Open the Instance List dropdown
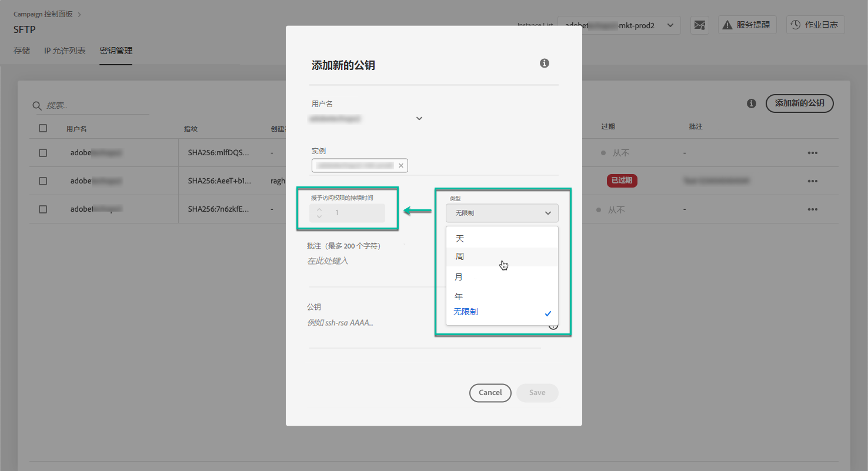The height and width of the screenshot is (471, 868). 619,25
